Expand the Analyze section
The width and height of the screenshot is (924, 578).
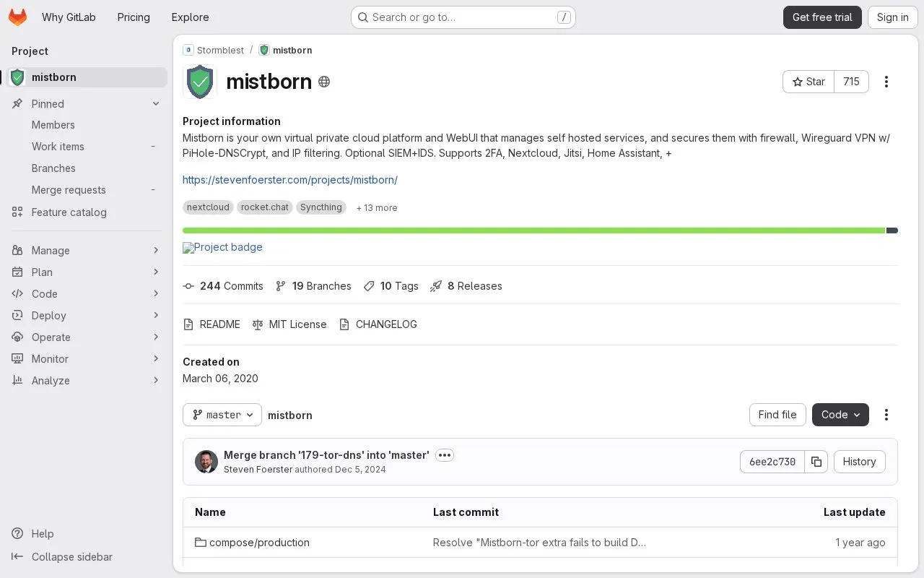pyautogui.click(x=87, y=381)
